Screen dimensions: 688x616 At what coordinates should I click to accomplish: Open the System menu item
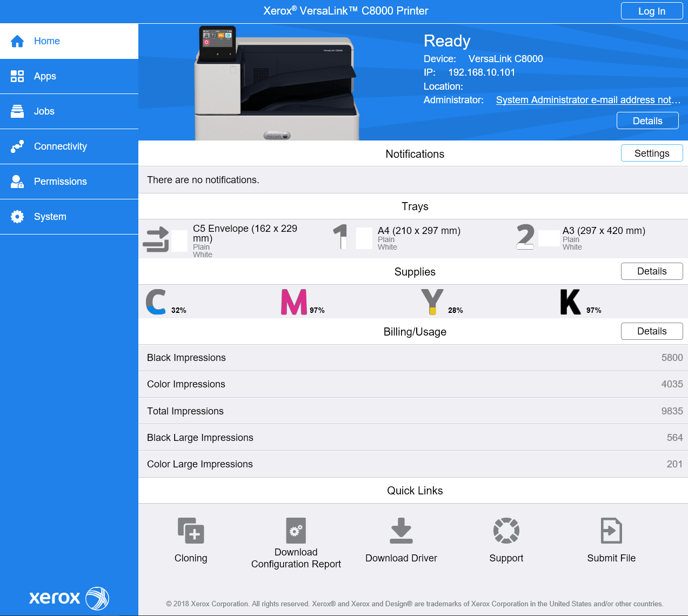[69, 217]
